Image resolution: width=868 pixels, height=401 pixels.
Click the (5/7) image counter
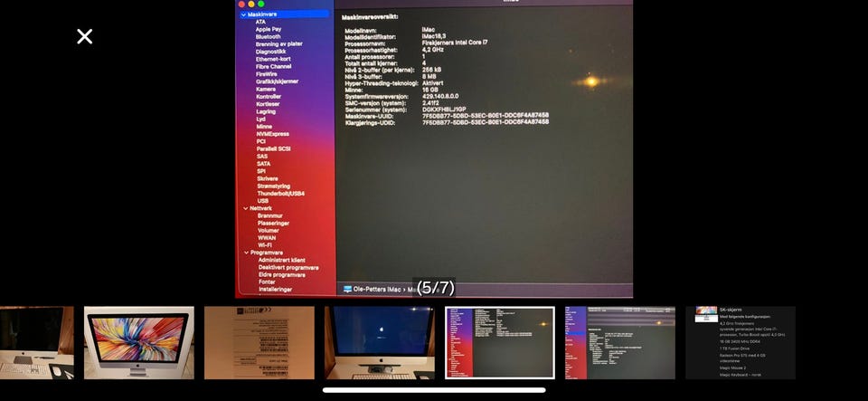pyautogui.click(x=435, y=288)
